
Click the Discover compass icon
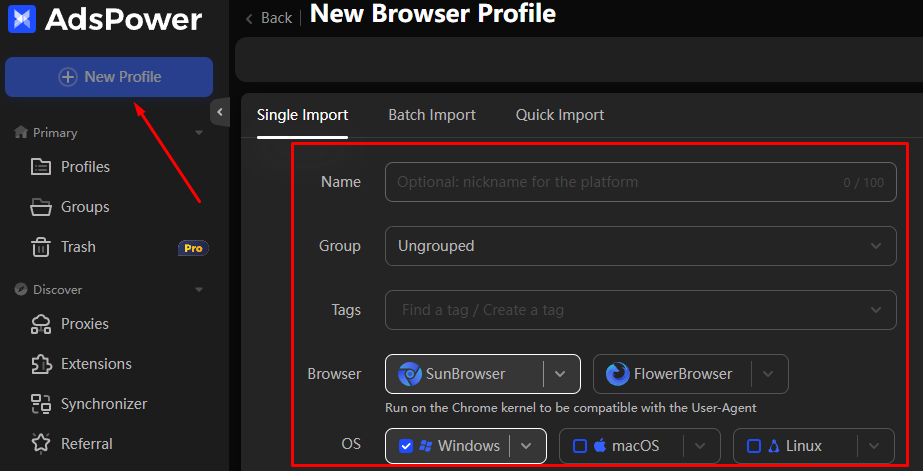pyautogui.click(x=21, y=290)
